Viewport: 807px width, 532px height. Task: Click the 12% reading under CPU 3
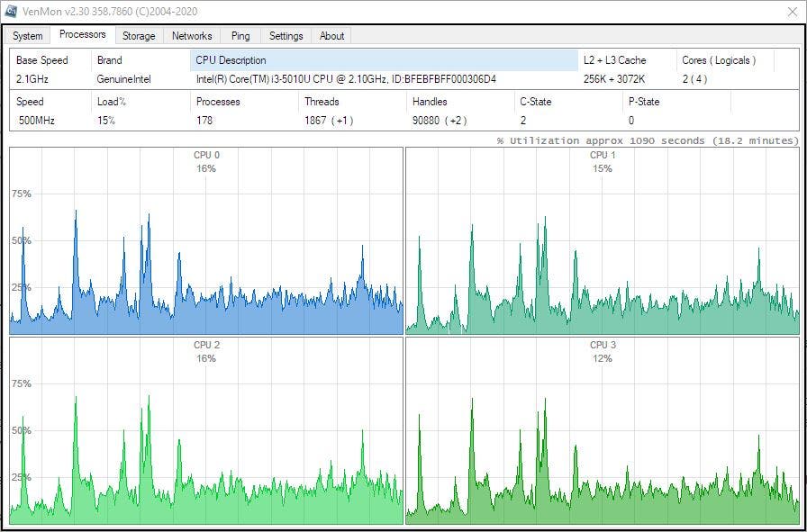603,358
